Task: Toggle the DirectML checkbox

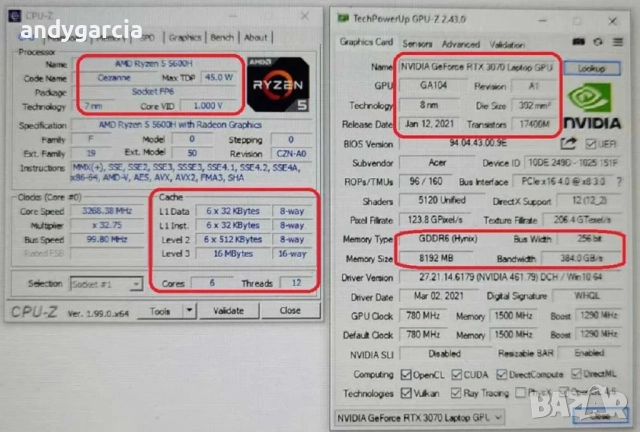Action: click(x=576, y=373)
